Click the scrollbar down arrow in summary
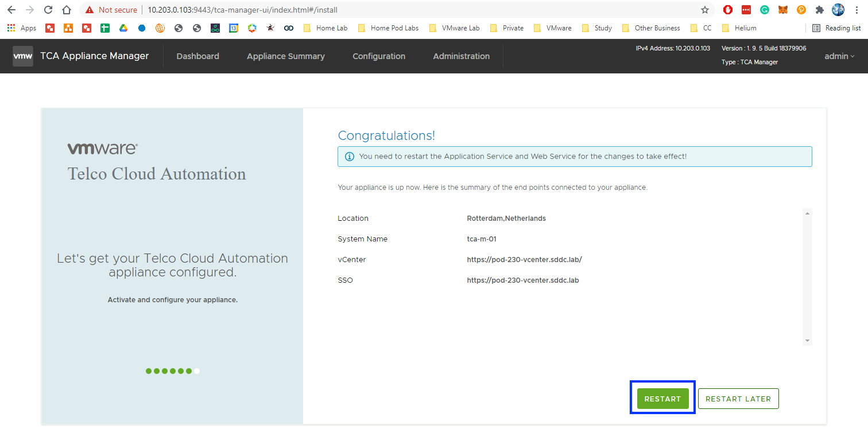Screen dimensions: 868x433 pyautogui.click(x=807, y=341)
